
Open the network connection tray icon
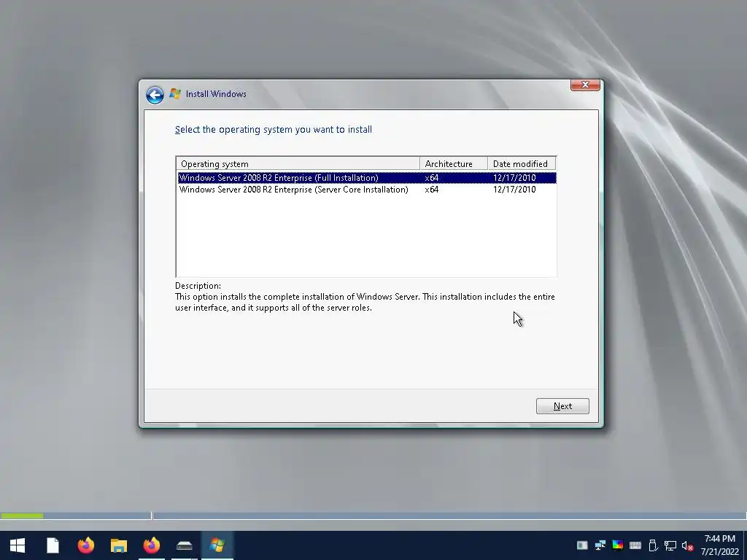click(x=670, y=545)
